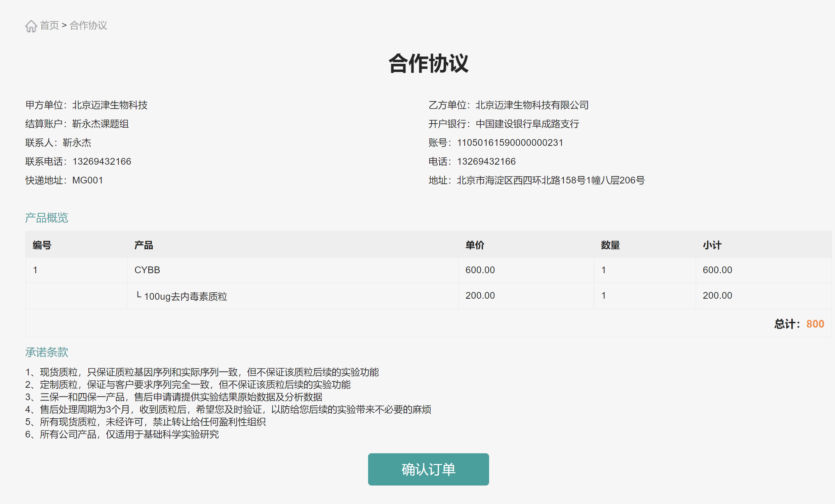The width and height of the screenshot is (835, 504).
Task: Click the bank account number 11050161590000000231
Action: [x=510, y=142]
